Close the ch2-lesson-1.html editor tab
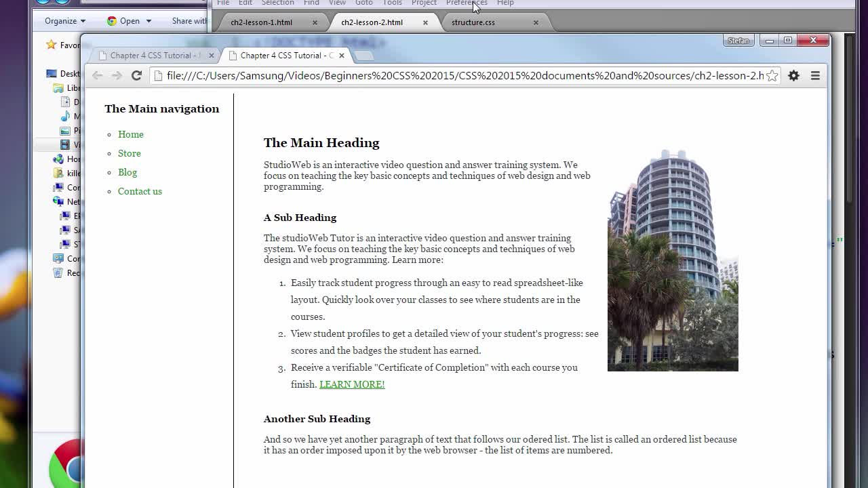 click(x=315, y=22)
